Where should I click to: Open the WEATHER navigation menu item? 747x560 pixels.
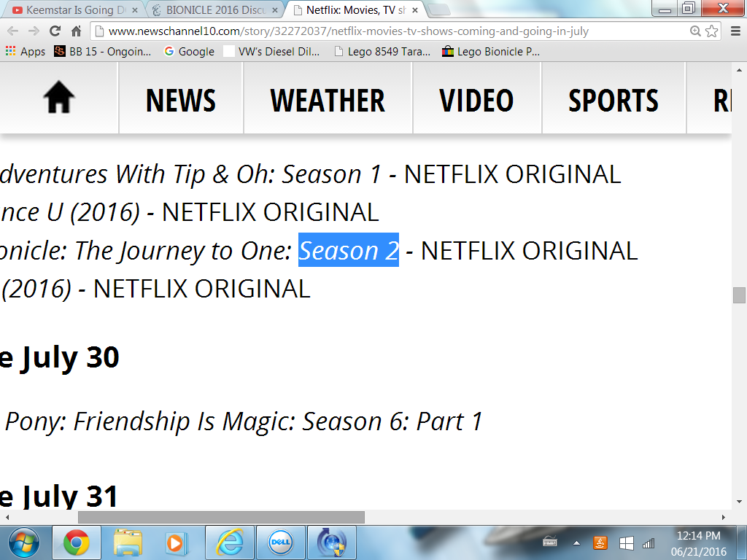(328, 101)
